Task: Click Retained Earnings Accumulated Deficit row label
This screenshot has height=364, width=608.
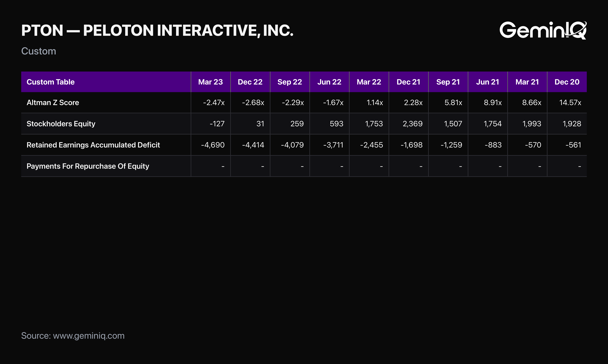Action: pyautogui.click(x=93, y=145)
